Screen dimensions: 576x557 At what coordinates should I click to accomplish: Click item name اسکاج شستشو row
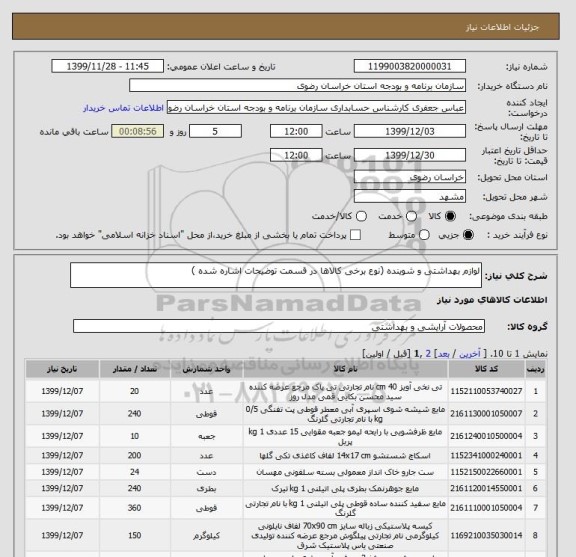coord(345,456)
